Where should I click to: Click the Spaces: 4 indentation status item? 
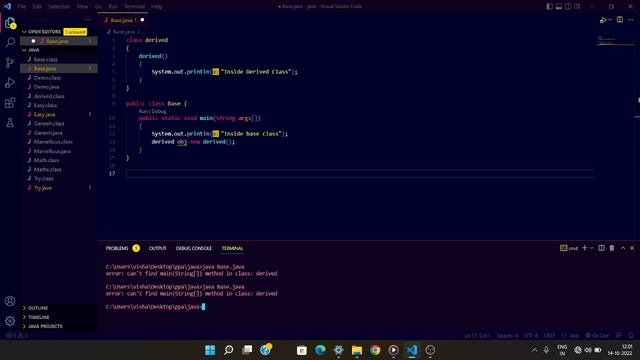(507, 336)
